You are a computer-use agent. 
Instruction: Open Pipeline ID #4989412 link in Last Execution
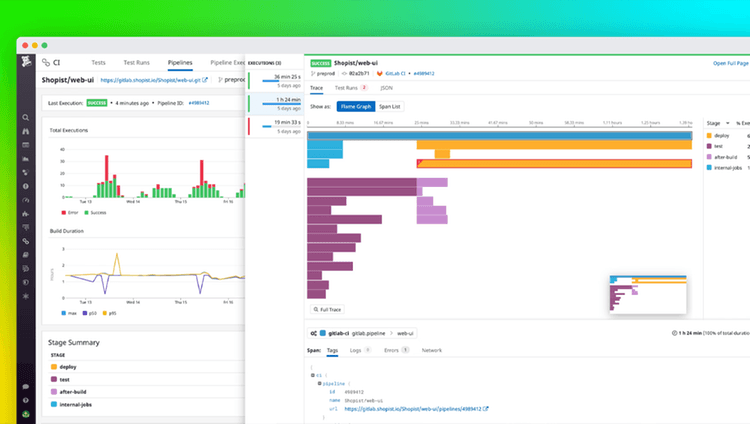click(x=199, y=103)
